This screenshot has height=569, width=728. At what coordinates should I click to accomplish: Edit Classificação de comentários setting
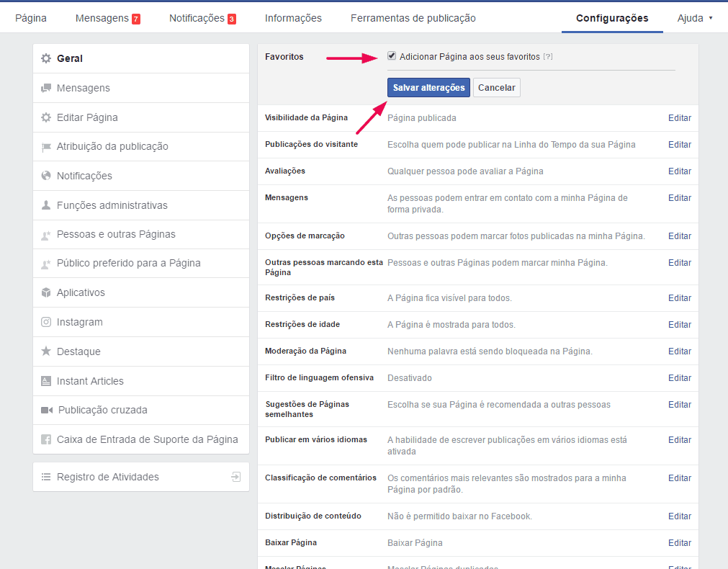(680, 478)
